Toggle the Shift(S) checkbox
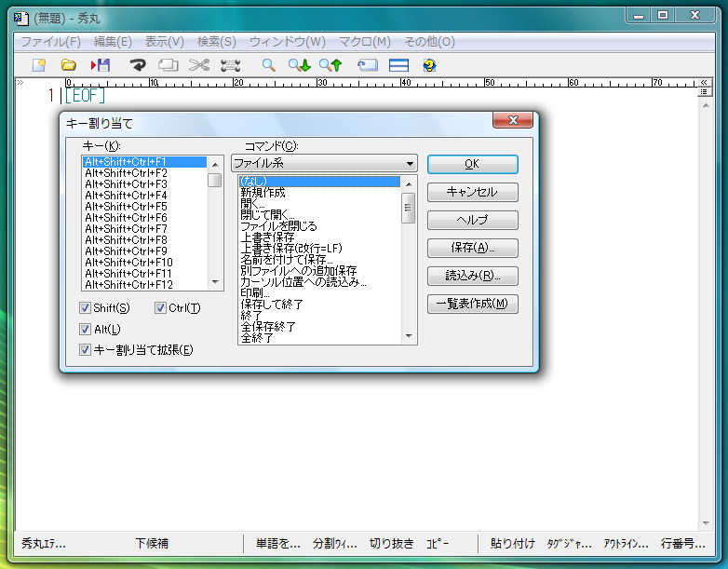Viewport: 728px width, 569px height. (x=85, y=308)
